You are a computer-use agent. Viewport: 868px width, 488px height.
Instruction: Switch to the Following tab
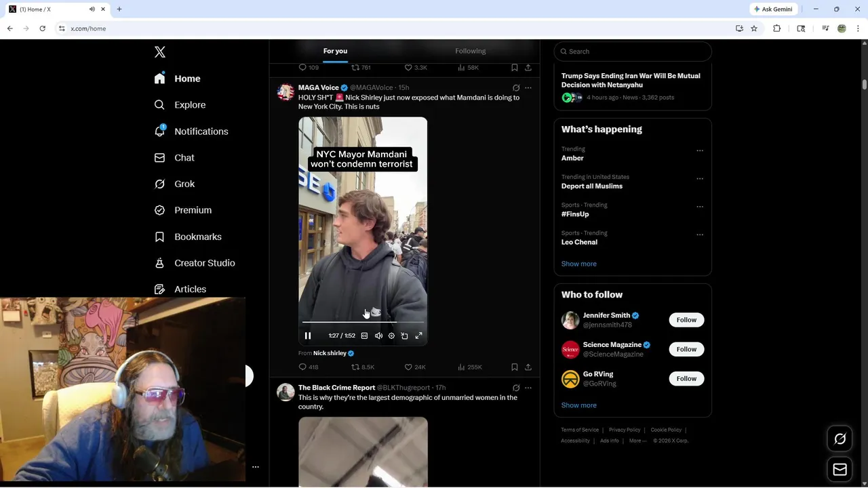coord(471,51)
